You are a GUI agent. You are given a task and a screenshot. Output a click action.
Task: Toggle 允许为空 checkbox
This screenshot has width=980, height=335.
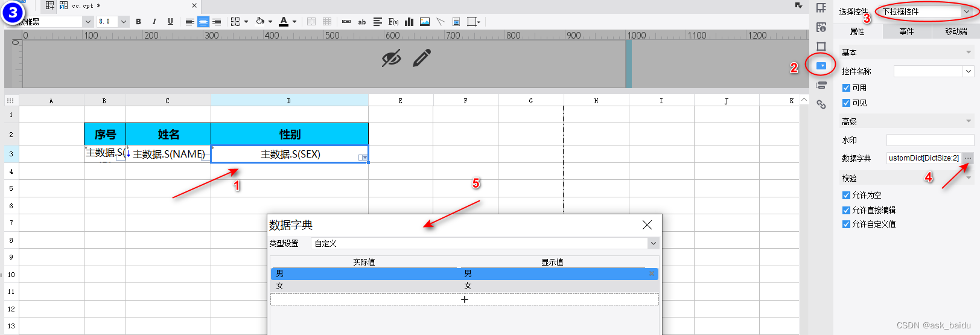click(x=846, y=195)
